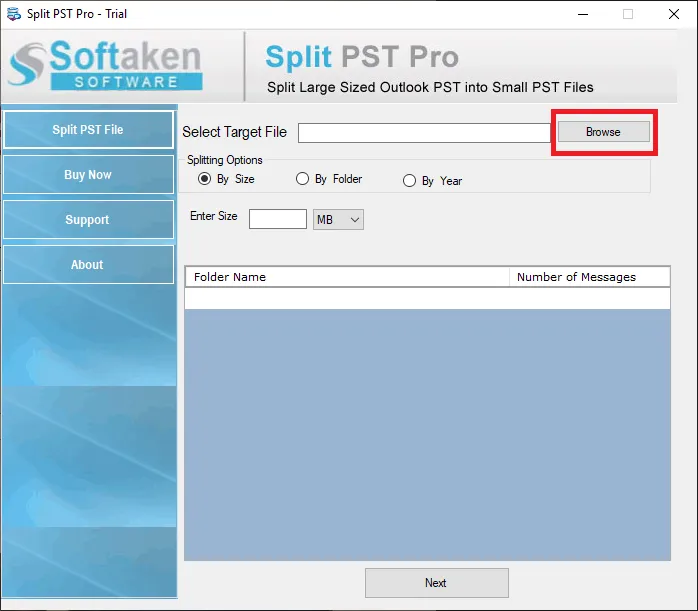698x611 pixels.
Task: Click the Split PST Pro title bar icon
Action: click(14, 14)
